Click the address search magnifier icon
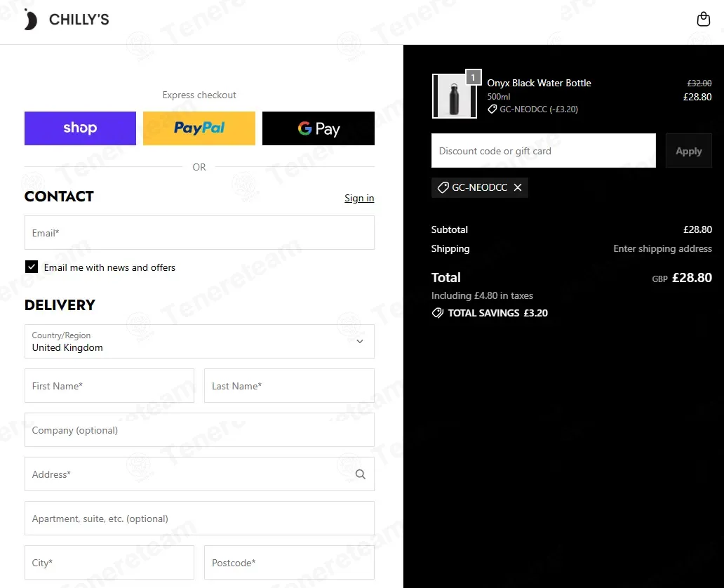724x588 pixels. pyautogui.click(x=360, y=474)
